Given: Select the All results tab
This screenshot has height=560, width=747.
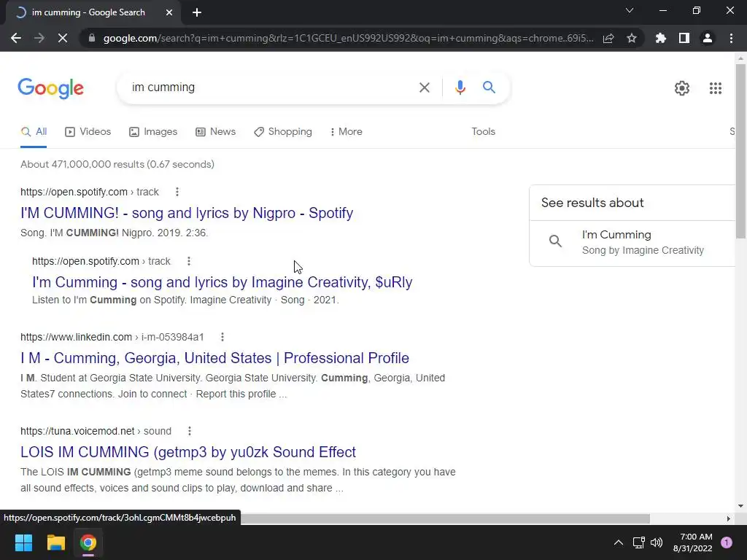Looking at the screenshot, I should 34,132.
